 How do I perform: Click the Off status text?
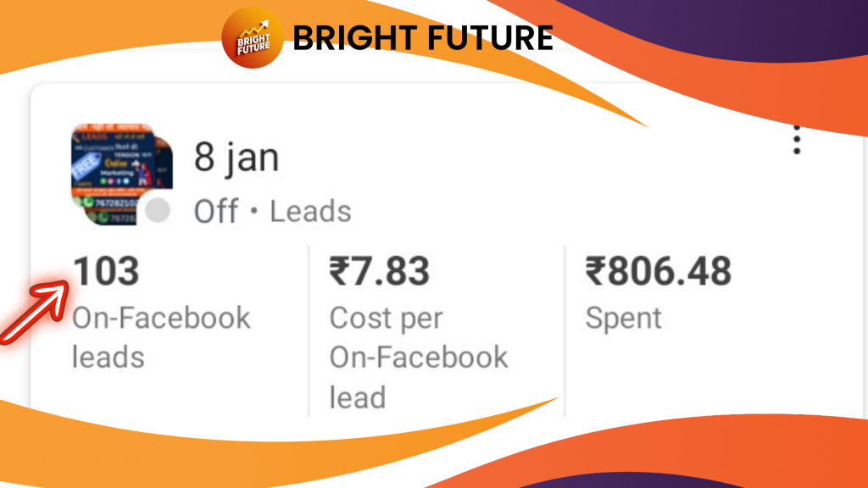pos(216,212)
